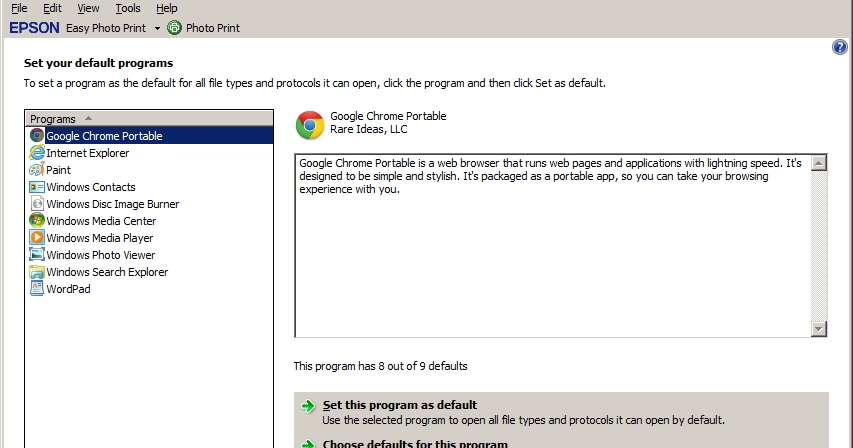Screen dimensions: 853x448
Task: Click the WordPad document icon
Action: click(x=36, y=289)
